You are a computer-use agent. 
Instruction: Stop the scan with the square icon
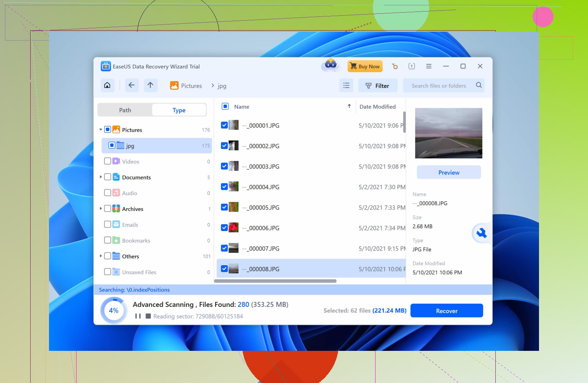point(148,316)
